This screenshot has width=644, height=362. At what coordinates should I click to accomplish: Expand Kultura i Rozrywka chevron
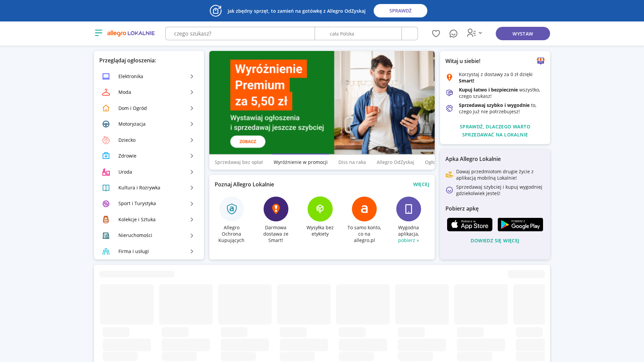192,188
